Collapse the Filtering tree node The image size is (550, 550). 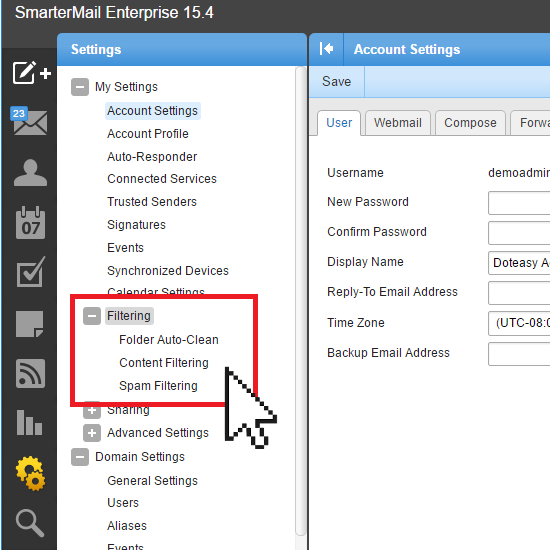[x=92, y=316]
